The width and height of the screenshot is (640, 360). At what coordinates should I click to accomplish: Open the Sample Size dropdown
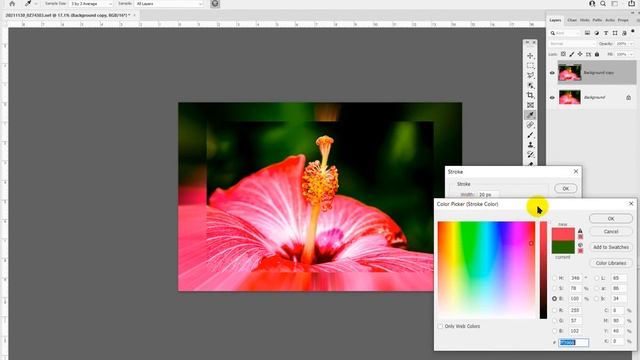91,4
